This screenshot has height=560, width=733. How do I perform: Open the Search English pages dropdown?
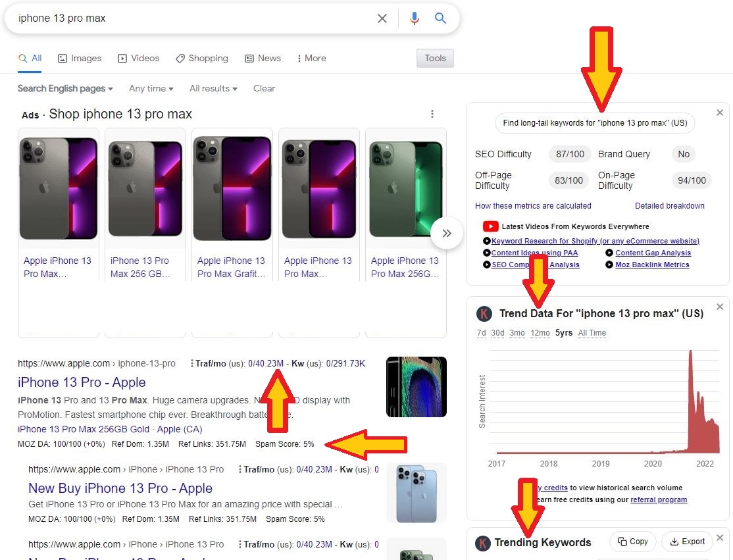pyautogui.click(x=65, y=88)
